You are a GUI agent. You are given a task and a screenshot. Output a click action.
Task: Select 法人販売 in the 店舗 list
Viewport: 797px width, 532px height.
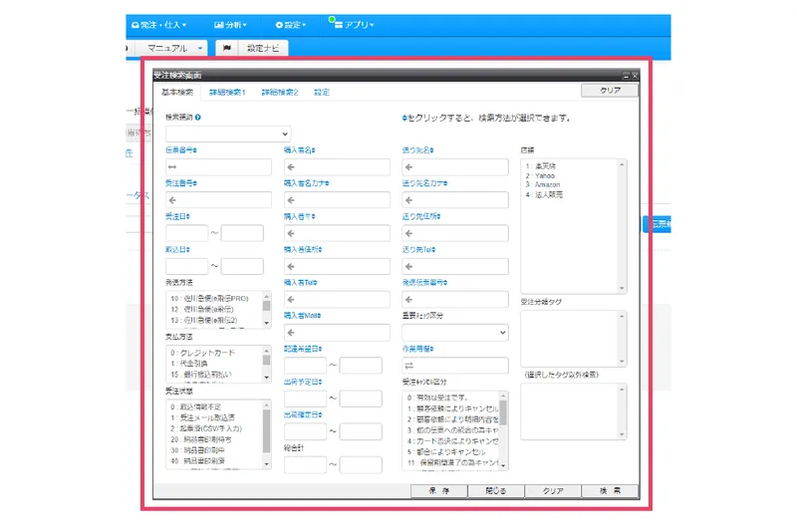(544, 194)
